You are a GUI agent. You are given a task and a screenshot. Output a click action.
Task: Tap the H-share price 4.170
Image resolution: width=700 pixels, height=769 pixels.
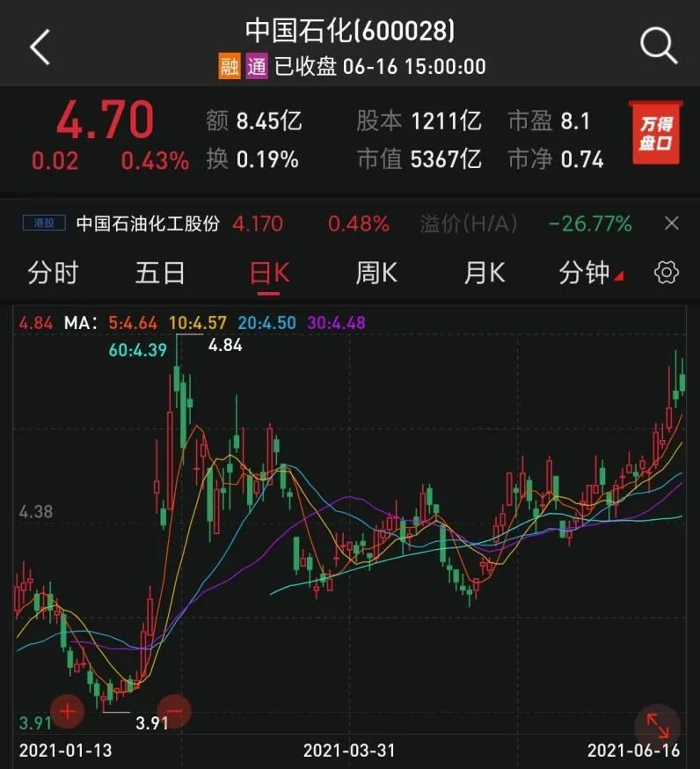click(258, 223)
